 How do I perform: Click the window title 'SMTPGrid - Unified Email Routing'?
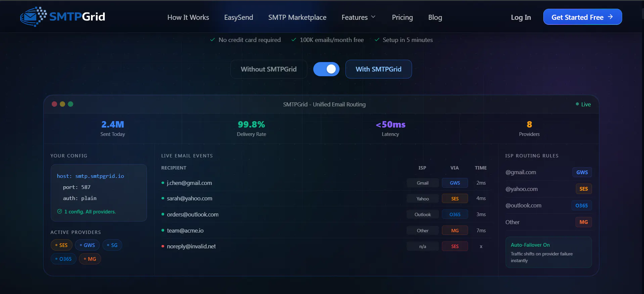pyautogui.click(x=324, y=104)
